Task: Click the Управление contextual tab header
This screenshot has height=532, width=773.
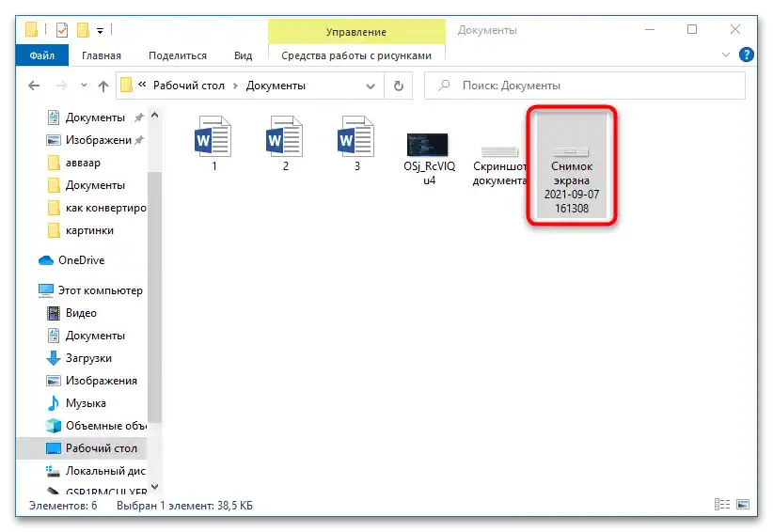Action: (356, 32)
